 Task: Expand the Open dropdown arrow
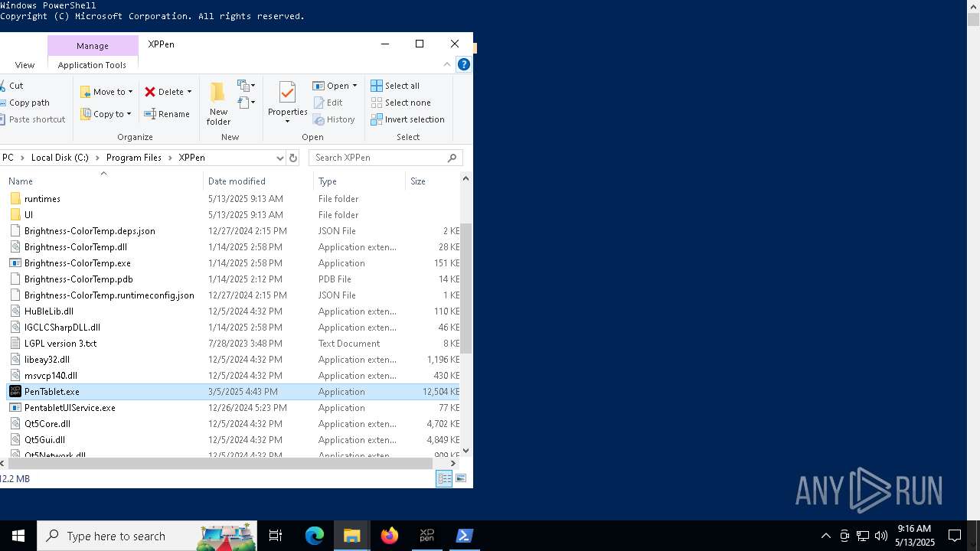point(354,86)
